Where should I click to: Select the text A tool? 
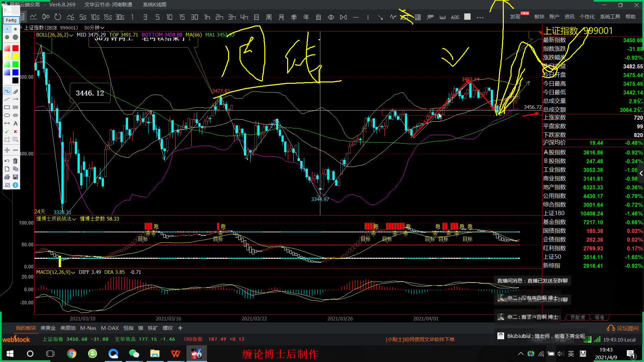pos(15,123)
